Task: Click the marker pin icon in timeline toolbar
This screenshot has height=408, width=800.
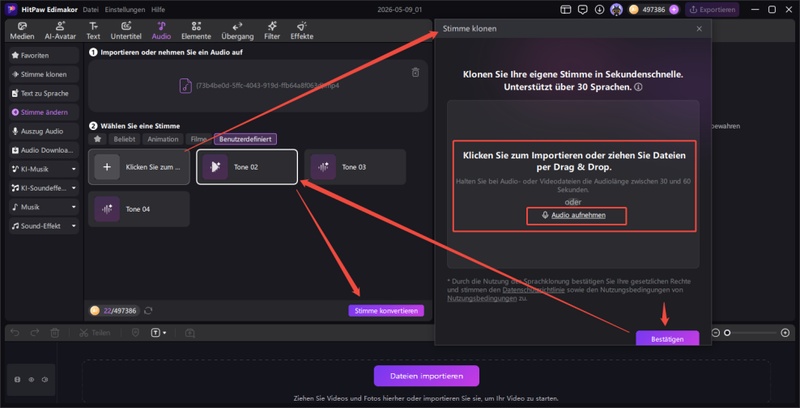Action: tap(135, 333)
